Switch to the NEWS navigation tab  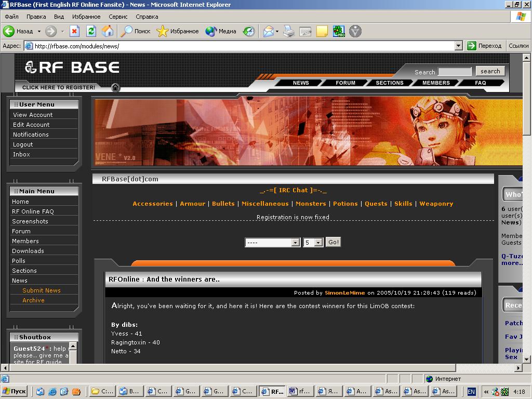click(301, 83)
